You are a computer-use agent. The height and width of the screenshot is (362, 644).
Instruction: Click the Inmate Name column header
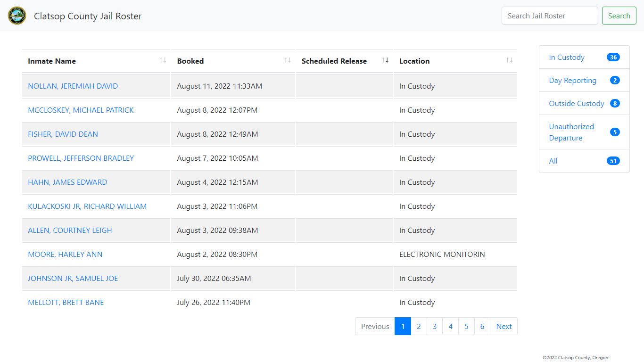pyautogui.click(x=96, y=61)
